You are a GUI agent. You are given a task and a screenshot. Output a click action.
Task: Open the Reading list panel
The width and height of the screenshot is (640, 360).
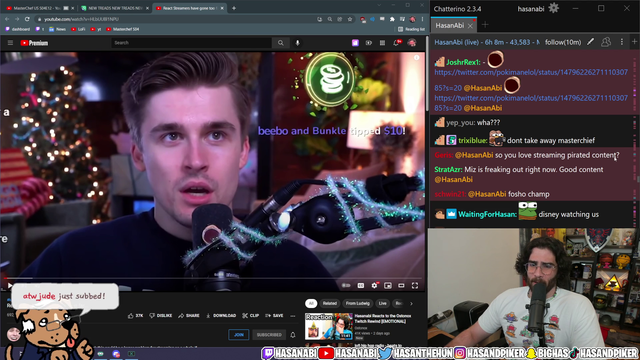(411, 29)
